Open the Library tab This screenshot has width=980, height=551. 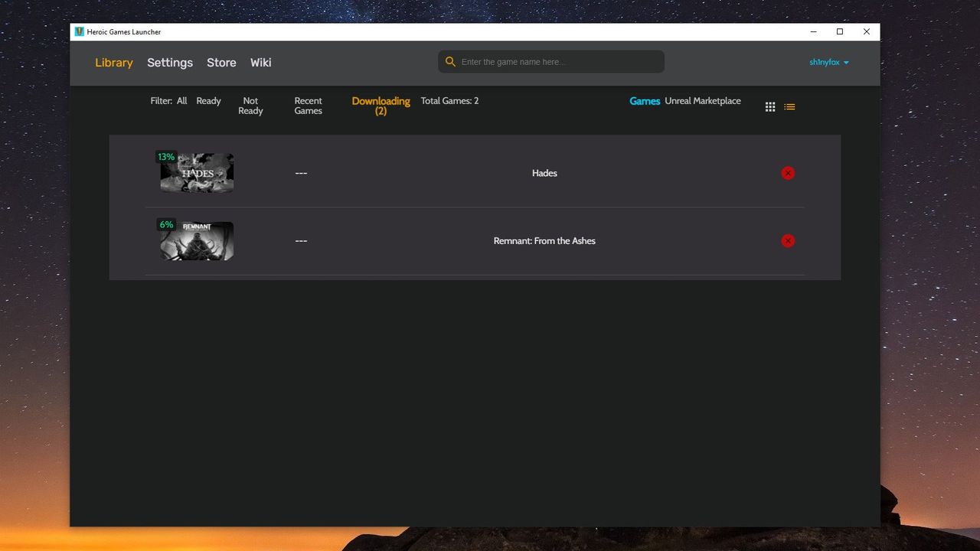coord(114,63)
